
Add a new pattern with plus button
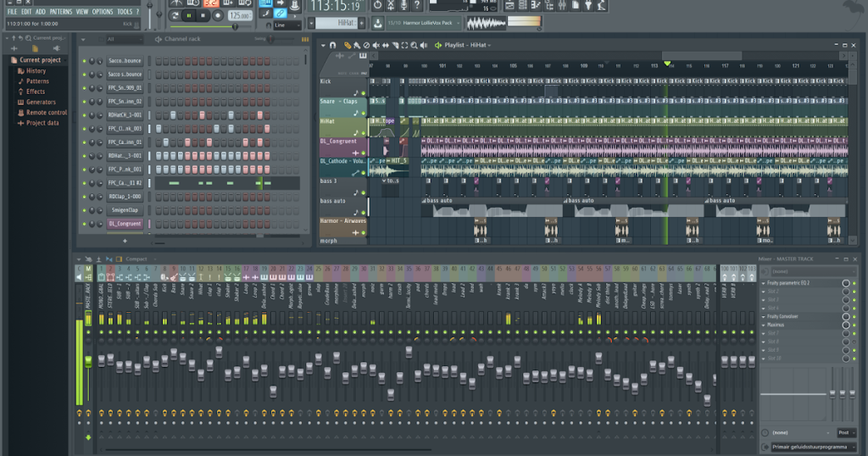[361, 23]
